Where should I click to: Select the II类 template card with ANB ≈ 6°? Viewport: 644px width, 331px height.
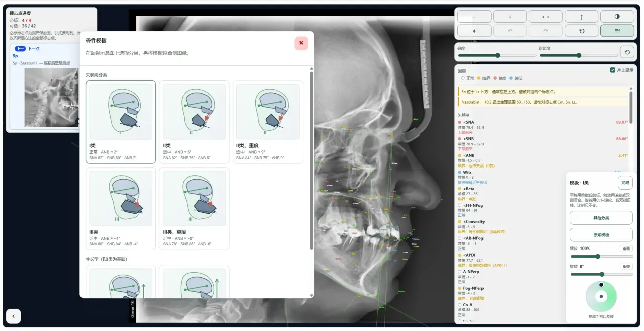pos(194,122)
